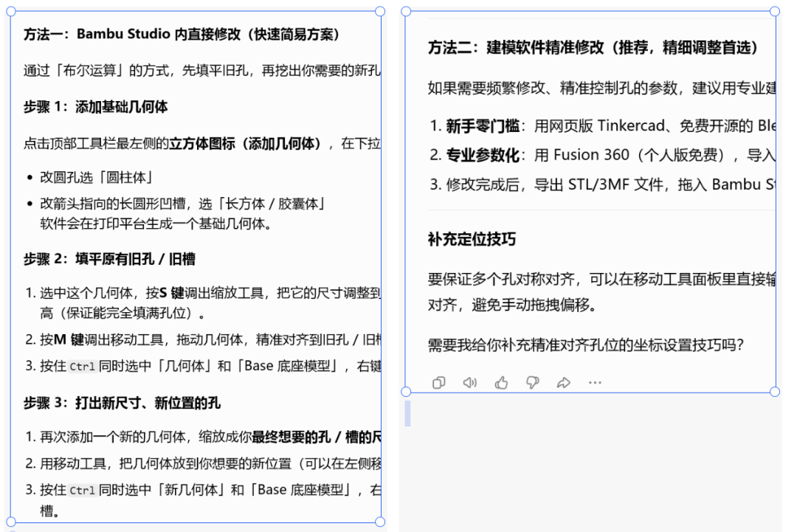Click the line starting 通过「布尔运算」的方式

pos(201,70)
